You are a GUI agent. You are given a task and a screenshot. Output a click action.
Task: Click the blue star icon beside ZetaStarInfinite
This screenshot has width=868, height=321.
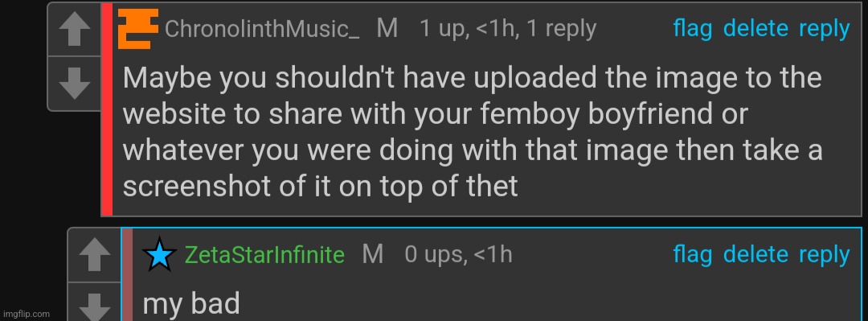(159, 255)
